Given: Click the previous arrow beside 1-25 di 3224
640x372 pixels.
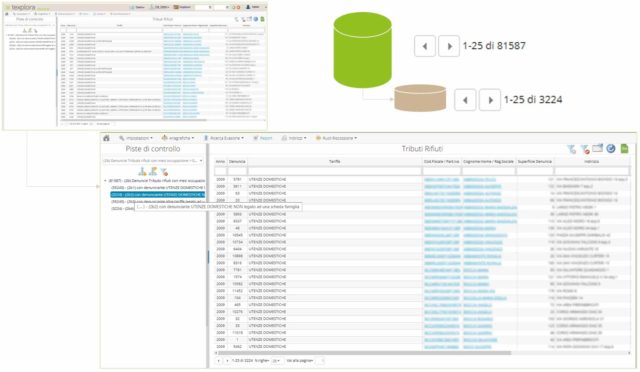Looking at the screenshot, I should click(x=465, y=100).
